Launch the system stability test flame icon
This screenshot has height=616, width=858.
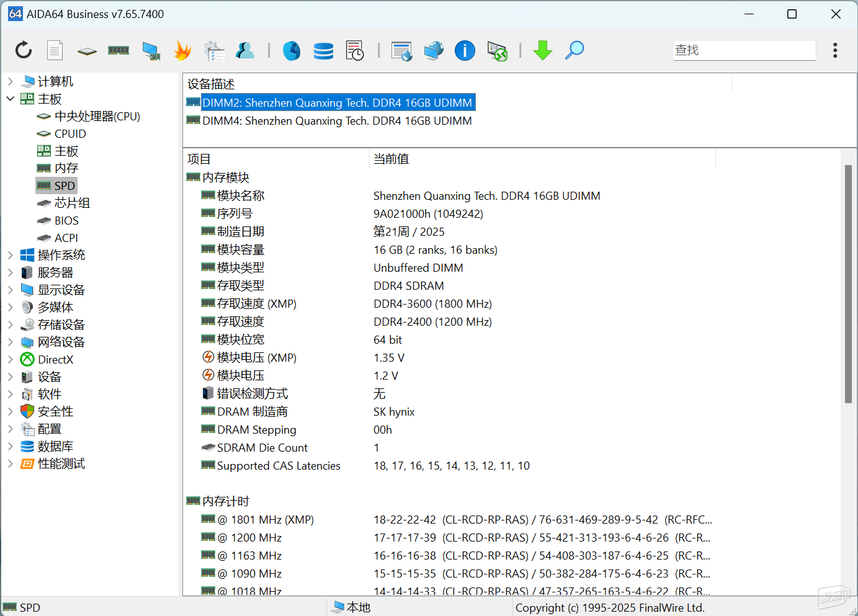point(182,50)
